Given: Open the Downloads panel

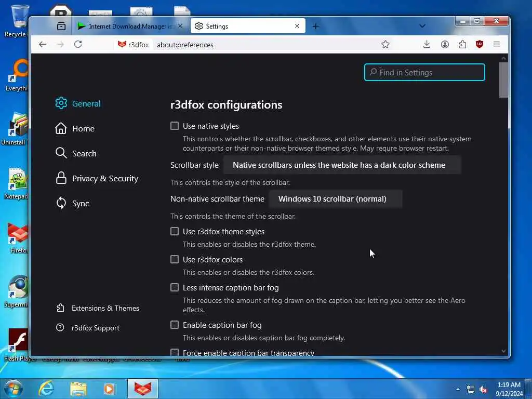Looking at the screenshot, I should pyautogui.click(x=427, y=45).
